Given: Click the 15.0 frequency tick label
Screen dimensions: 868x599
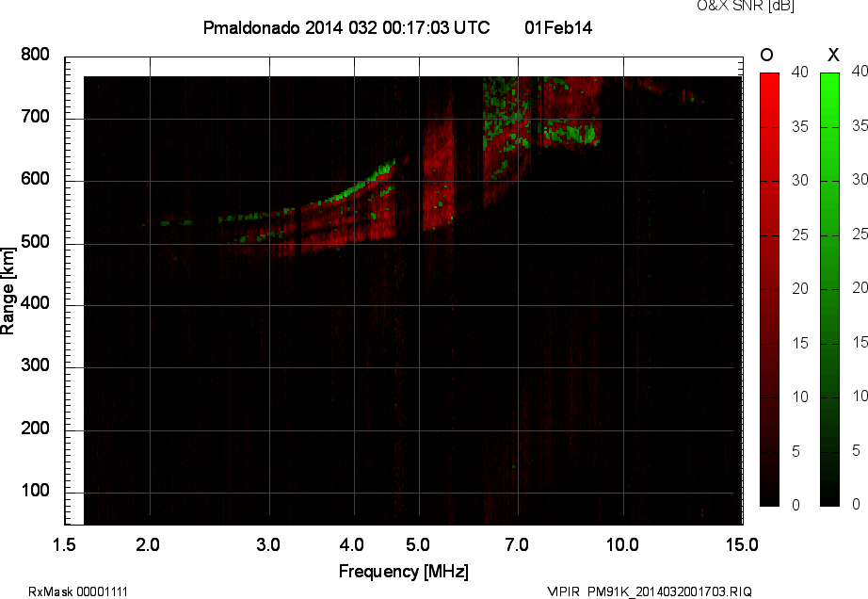Looking at the screenshot, I should coord(742,544).
